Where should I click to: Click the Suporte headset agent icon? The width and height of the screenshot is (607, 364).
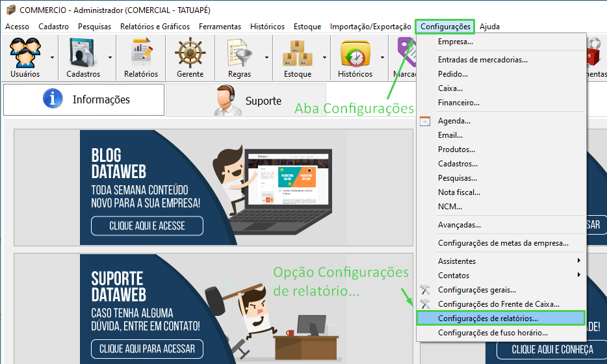pyautogui.click(x=227, y=100)
